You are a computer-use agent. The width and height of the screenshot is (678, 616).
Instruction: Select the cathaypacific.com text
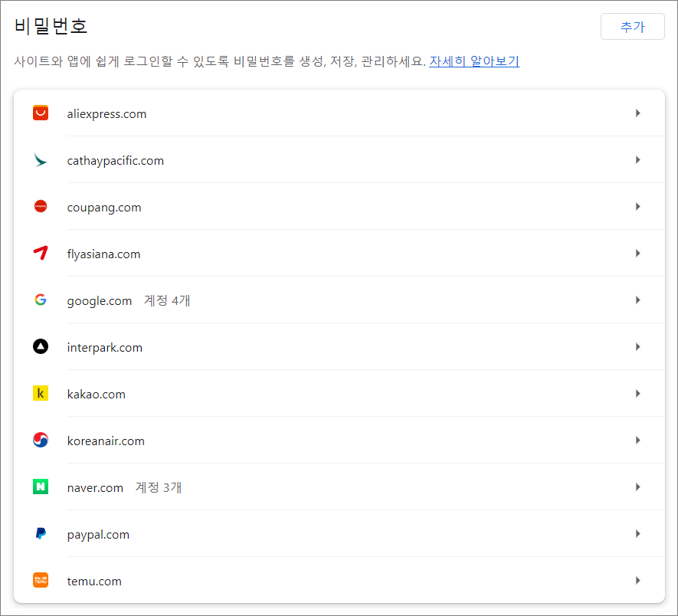point(116,161)
